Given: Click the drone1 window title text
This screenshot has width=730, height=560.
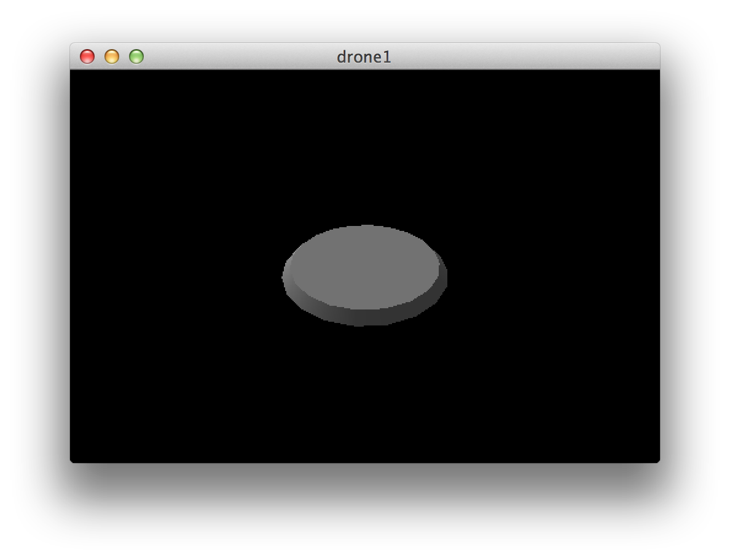Looking at the screenshot, I should coord(364,57).
